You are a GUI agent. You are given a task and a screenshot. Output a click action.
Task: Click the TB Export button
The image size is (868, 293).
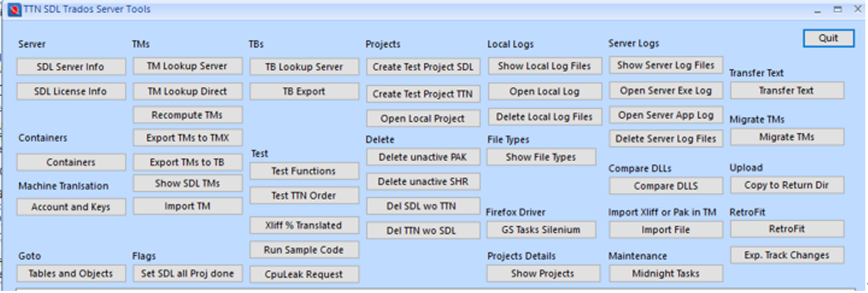pyautogui.click(x=304, y=92)
